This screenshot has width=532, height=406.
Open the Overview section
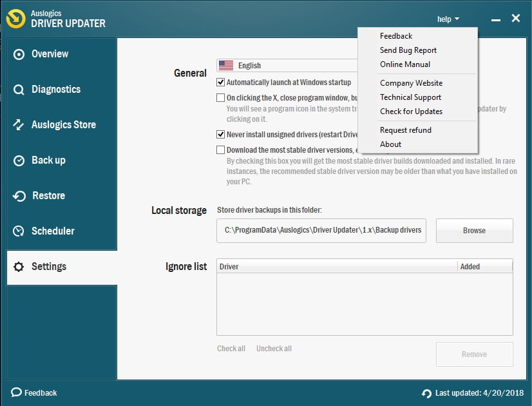62,54
